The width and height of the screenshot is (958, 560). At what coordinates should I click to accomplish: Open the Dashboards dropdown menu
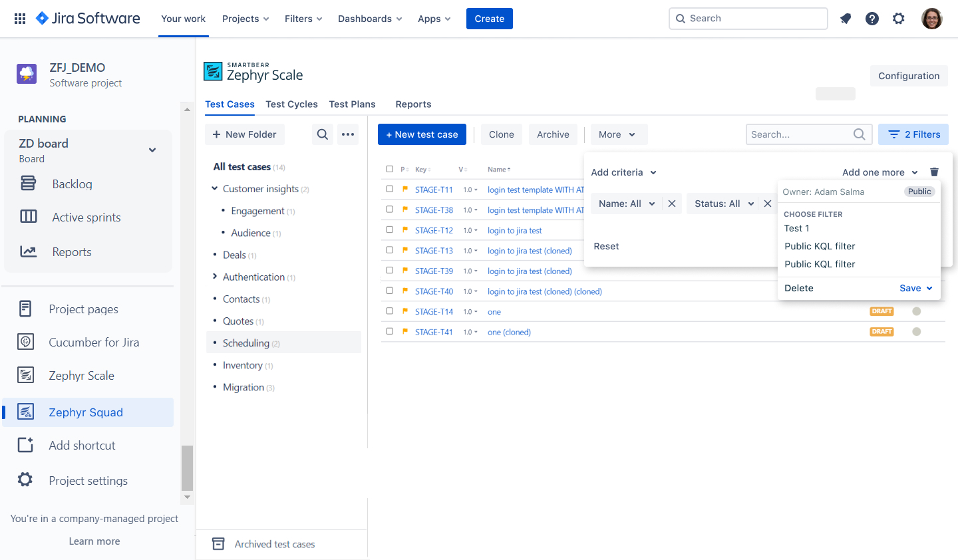pyautogui.click(x=370, y=19)
